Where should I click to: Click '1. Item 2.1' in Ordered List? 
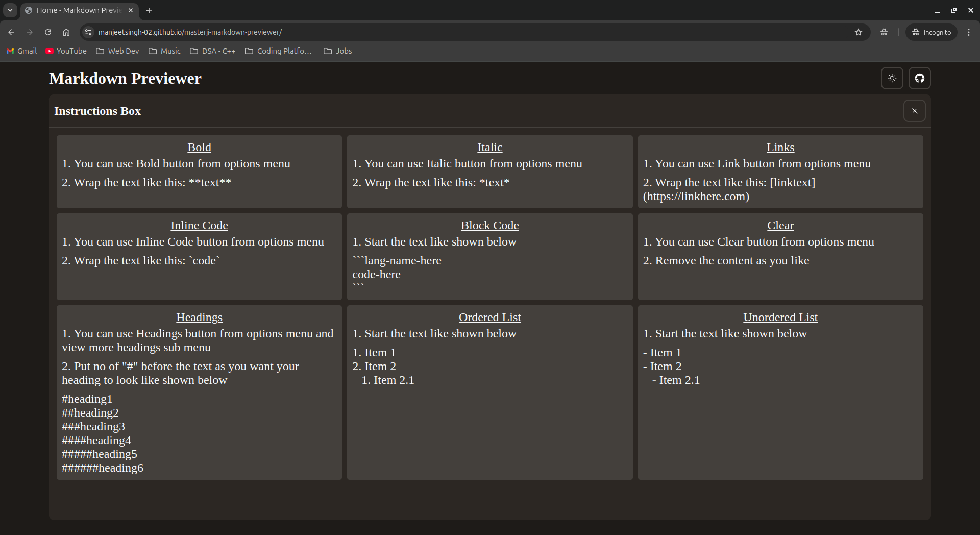coord(388,380)
